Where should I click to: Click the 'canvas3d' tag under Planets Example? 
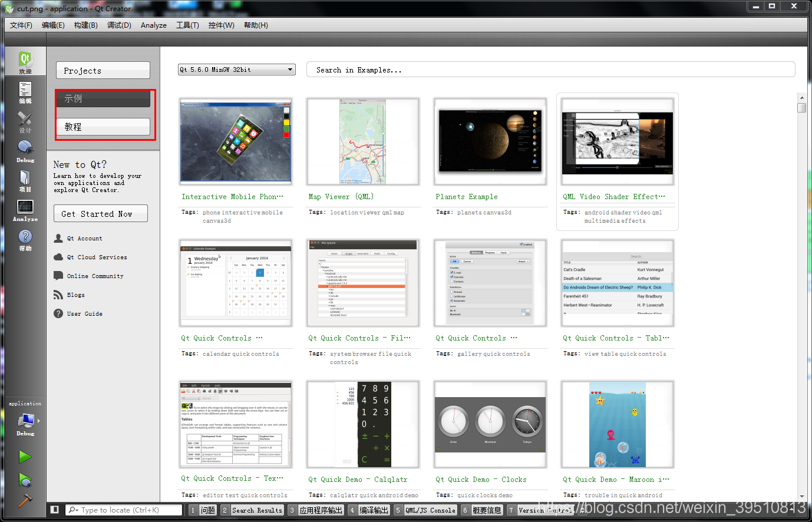tap(498, 213)
